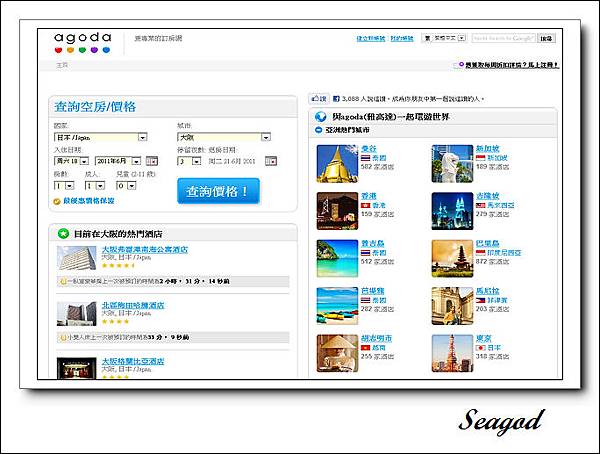Open the country dropdown showing 日本 / Japan
600x454 pixels.
pos(101,137)
